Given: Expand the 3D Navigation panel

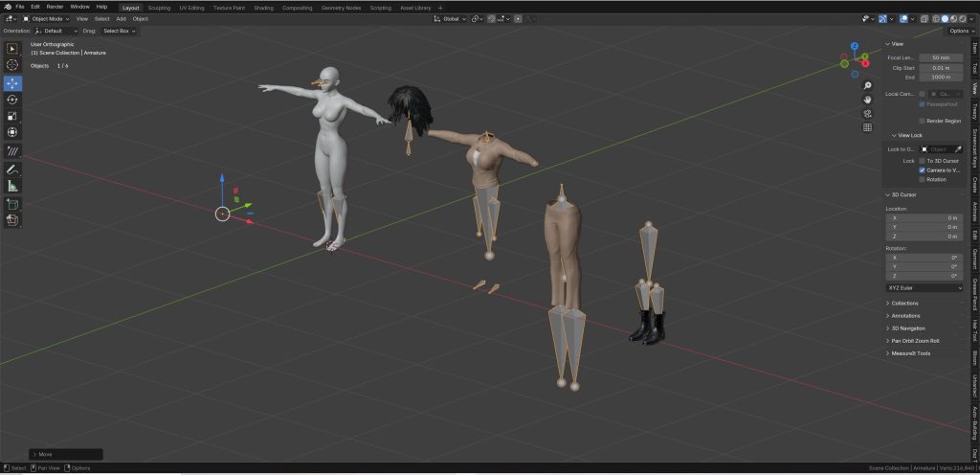Looking at the screenshot, I should point(908,328).
